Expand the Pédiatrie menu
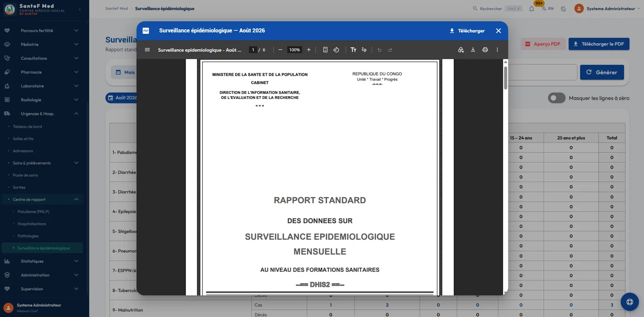The width and height of the screenshot is (644, 317). click(x=42, y=44)
